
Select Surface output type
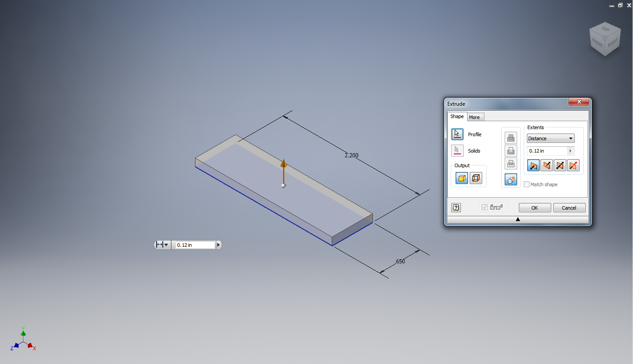476,178
